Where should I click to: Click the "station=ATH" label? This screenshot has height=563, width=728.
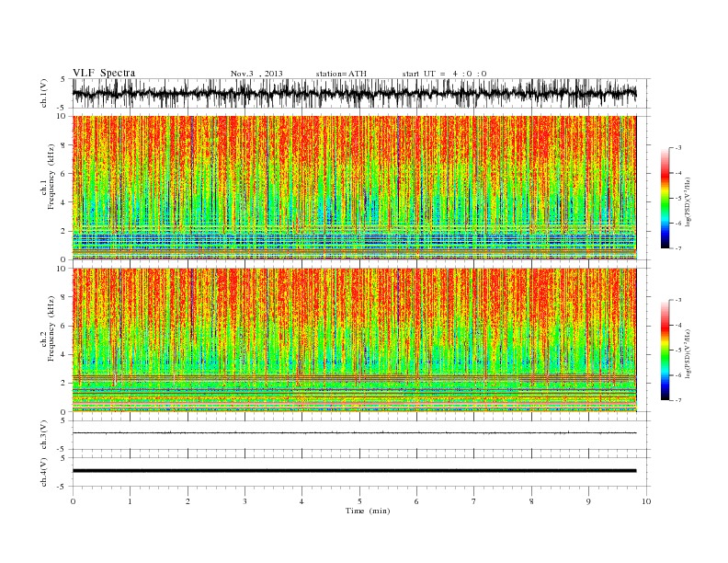tap(341, 74)
